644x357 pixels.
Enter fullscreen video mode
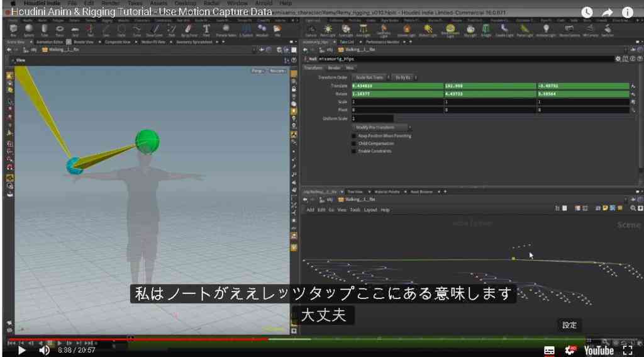(628, 351)
